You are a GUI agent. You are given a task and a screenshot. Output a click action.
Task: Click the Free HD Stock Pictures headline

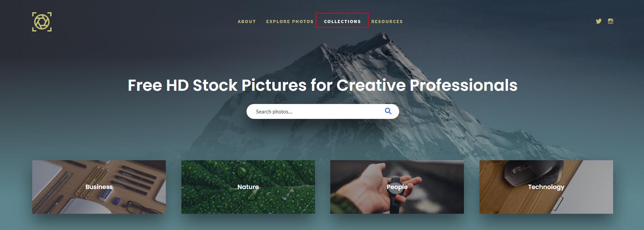(323, 85)
